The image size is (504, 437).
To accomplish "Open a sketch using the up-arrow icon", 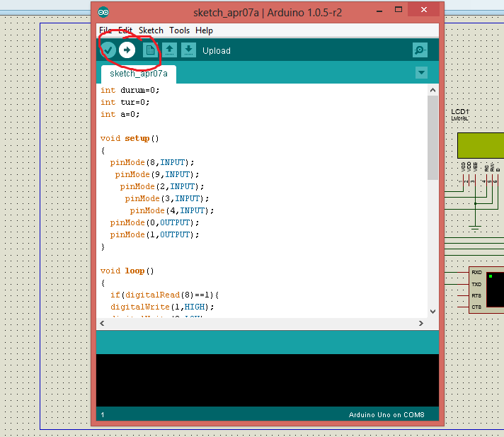I will click(169, 50).
